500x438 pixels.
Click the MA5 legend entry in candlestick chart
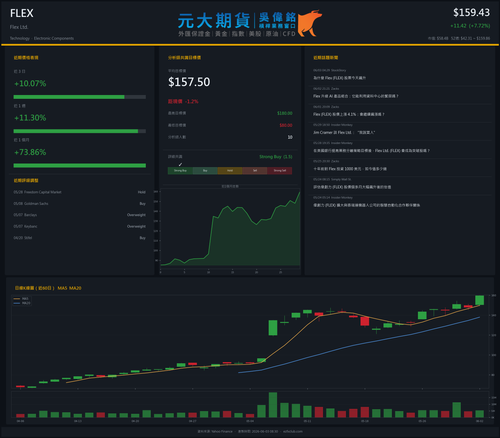tap(22, 299)
